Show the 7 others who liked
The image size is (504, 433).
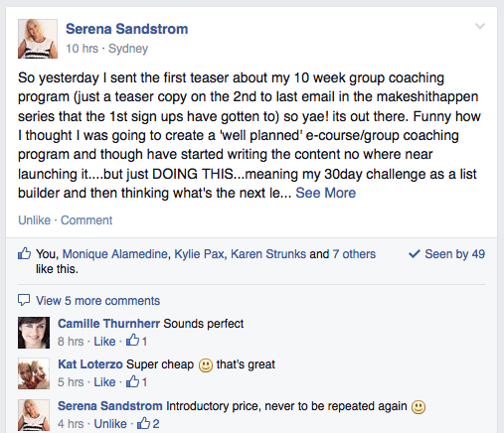coord(354,254)
